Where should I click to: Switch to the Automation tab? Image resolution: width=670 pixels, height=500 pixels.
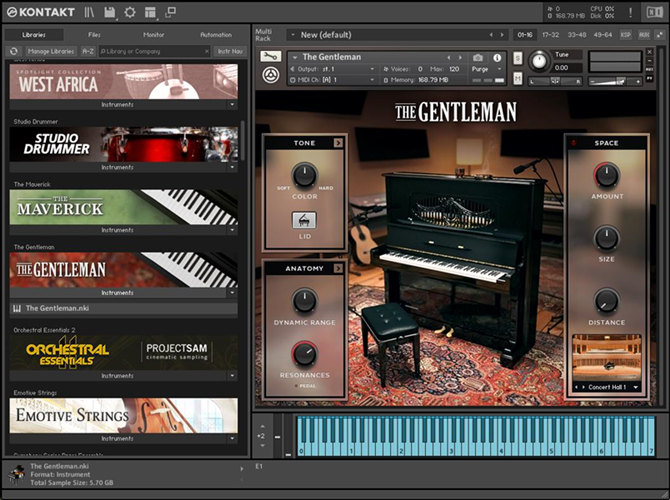coord(215,34)
